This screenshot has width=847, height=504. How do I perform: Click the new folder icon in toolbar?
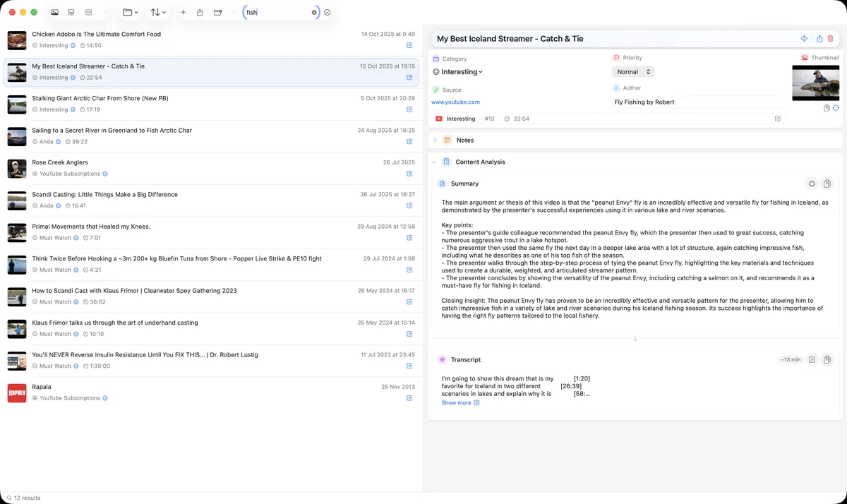click(x=217, y=13)
